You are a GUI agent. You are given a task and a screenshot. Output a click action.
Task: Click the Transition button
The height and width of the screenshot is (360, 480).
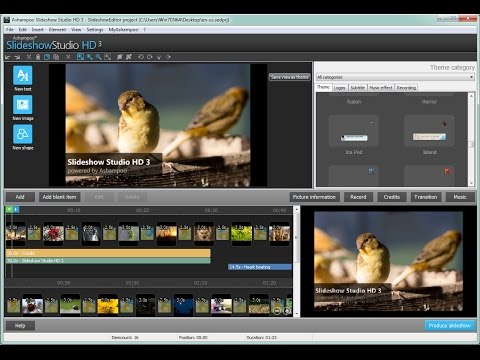point(426,197)
